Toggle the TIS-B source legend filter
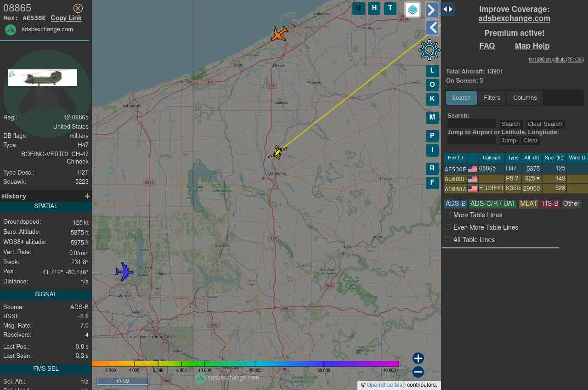588x390 pixels. (550, 204)
